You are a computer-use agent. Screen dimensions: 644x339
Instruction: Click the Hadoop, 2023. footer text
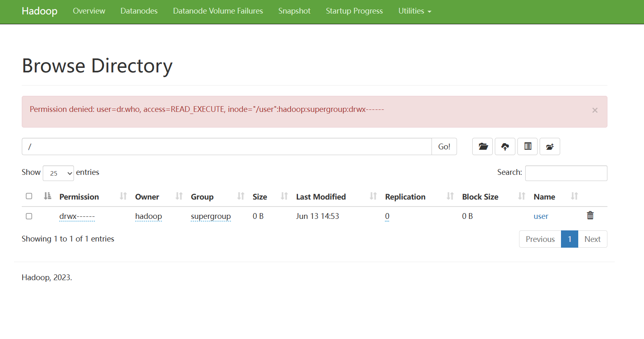(x=47, y=278)
